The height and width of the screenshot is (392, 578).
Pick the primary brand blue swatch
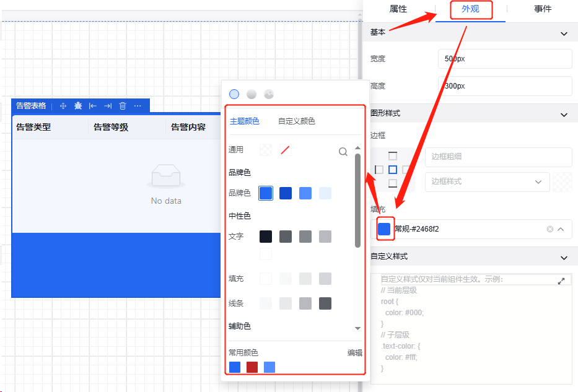point(266,193)
